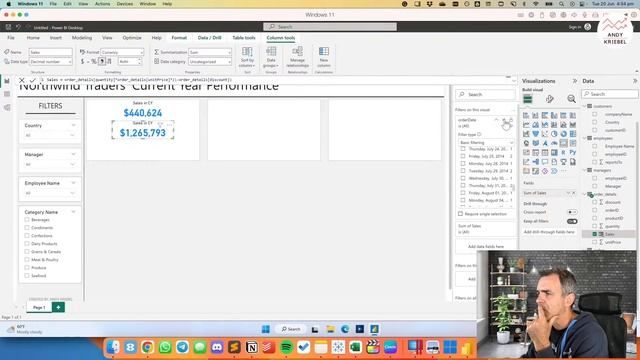The height and width of the screenshot is (360, 640).
Task: Open the Format Currency dropdown
Action: pos(122,52)
